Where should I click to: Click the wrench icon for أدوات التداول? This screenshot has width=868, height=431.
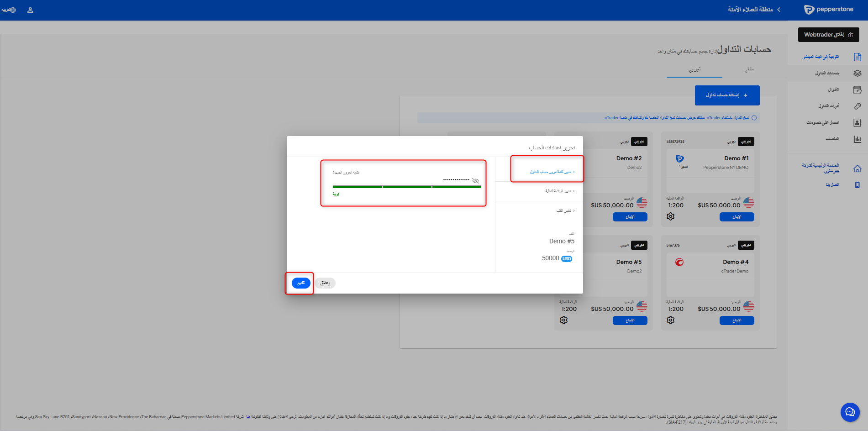point(857,106)
